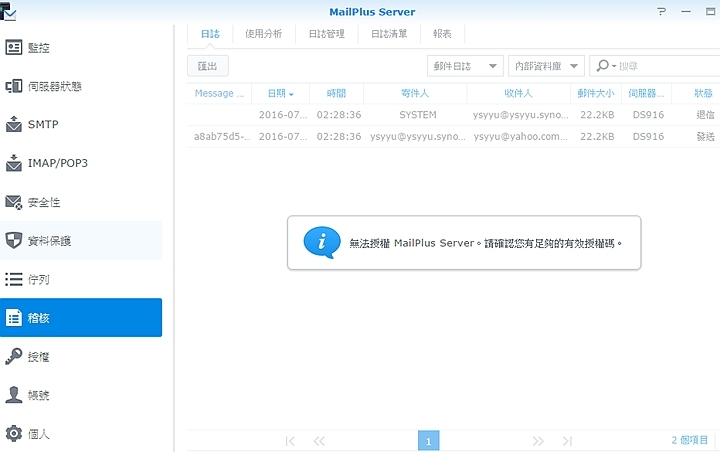Viewport: 720px width, 452px height.
Task: Click the help question mark icon
Action: 661,11
